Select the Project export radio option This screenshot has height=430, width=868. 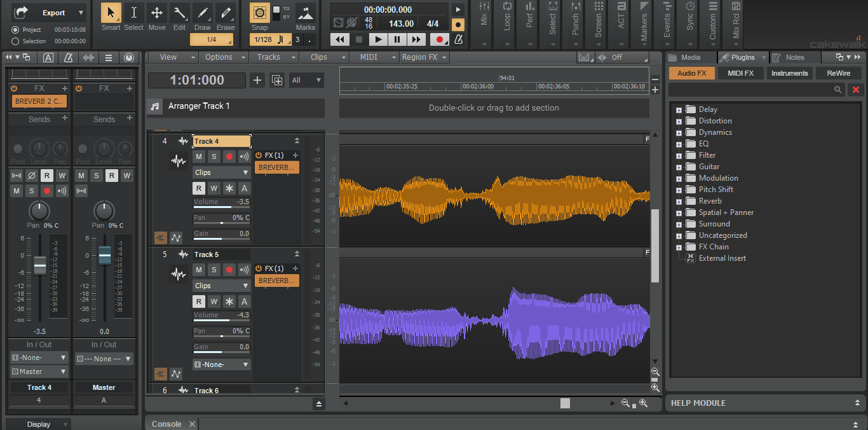[15, 30]
